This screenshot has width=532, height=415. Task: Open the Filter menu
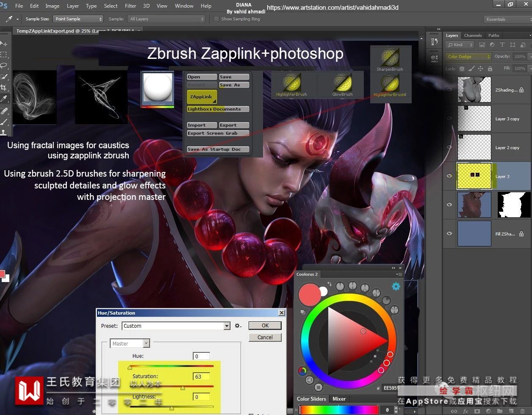130,6
